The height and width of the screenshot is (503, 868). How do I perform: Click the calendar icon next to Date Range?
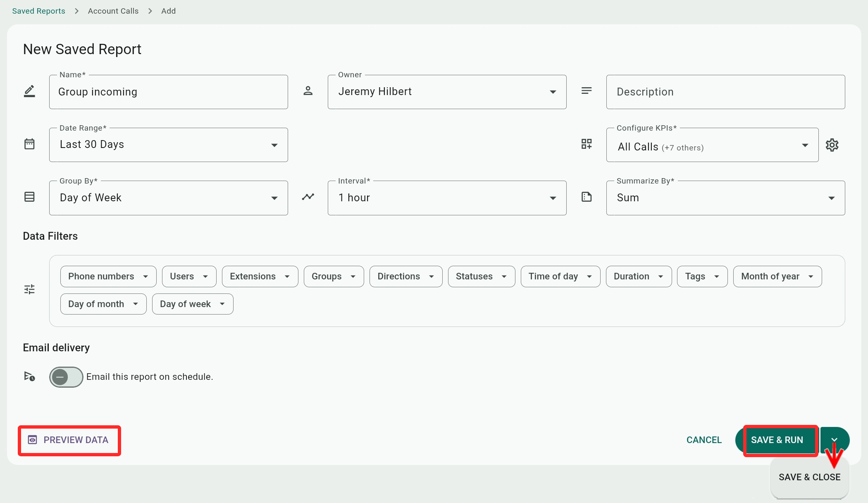pyautogui.click(x=29, y=144)
